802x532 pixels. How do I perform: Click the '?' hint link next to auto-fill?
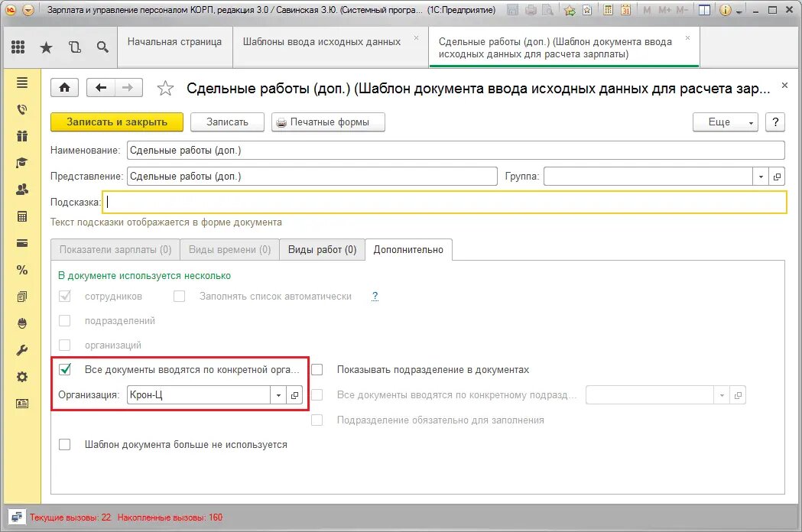[x=375, y=296]
